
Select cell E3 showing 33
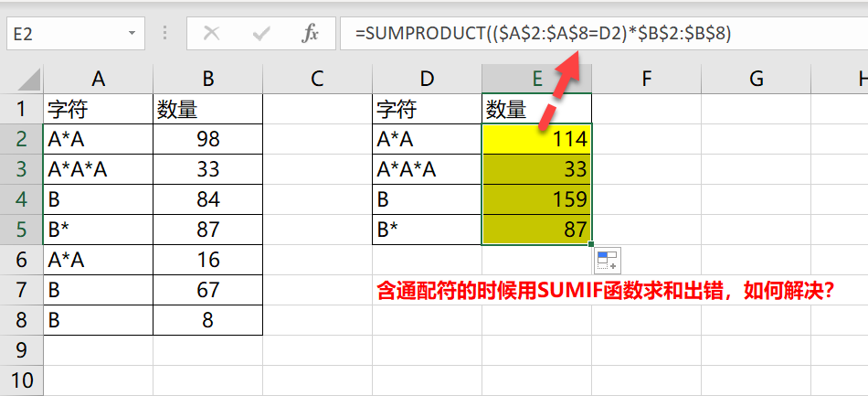point(536,169)
